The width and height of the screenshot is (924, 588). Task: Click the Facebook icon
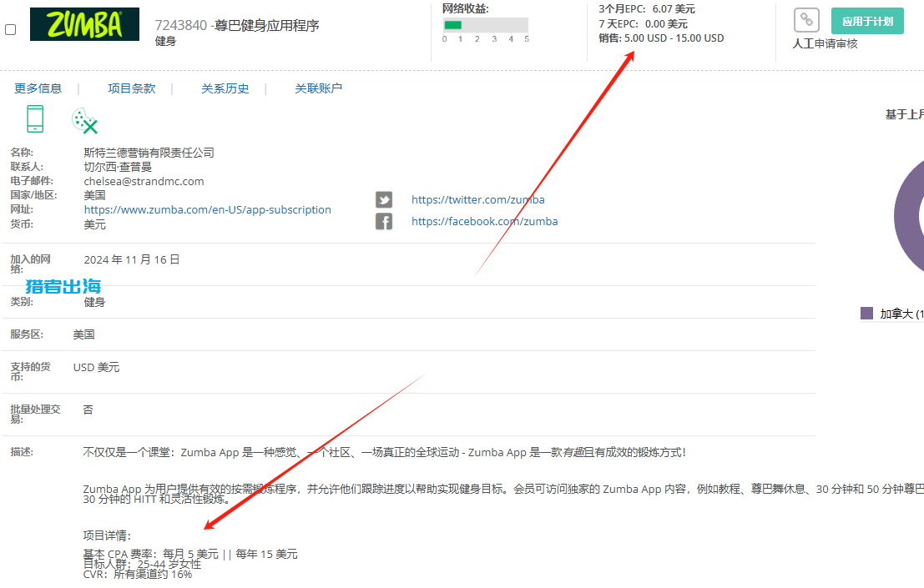coord(384,221)
